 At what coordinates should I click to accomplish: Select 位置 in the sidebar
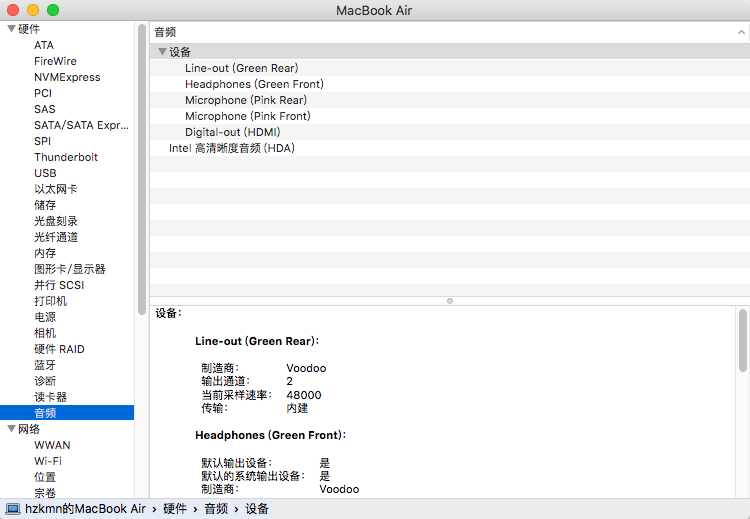tap(45, 477)
